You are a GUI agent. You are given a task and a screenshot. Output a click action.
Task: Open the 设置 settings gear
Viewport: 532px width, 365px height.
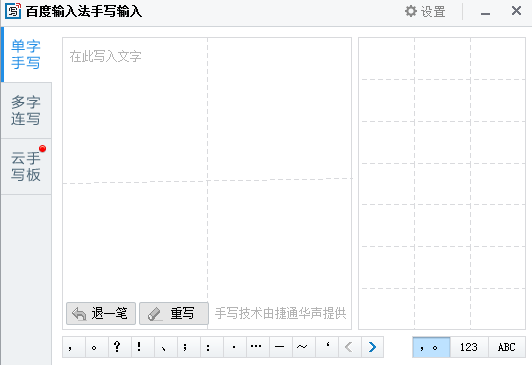point(425,12)
